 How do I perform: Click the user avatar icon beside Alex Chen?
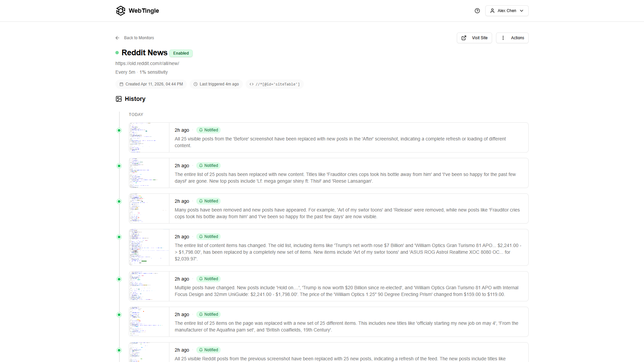[492, 11]
